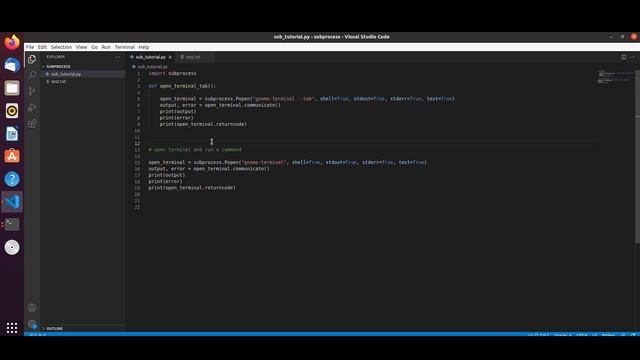Viewport: 640px width, 360px height.
Task: Switch to the sub_tutorial.py editor tab
Action: [151, 57]
